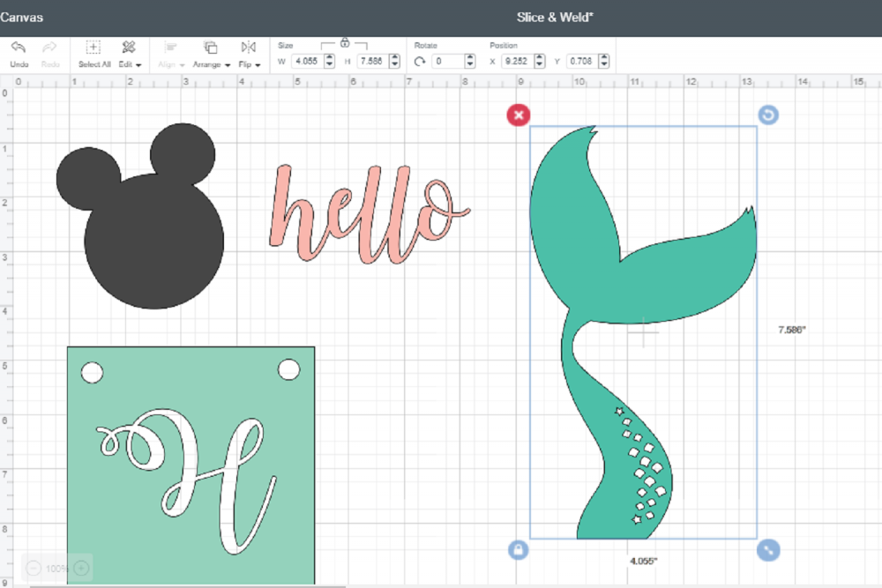Click the 7.586" height dimension label

(x=792, y=330)
